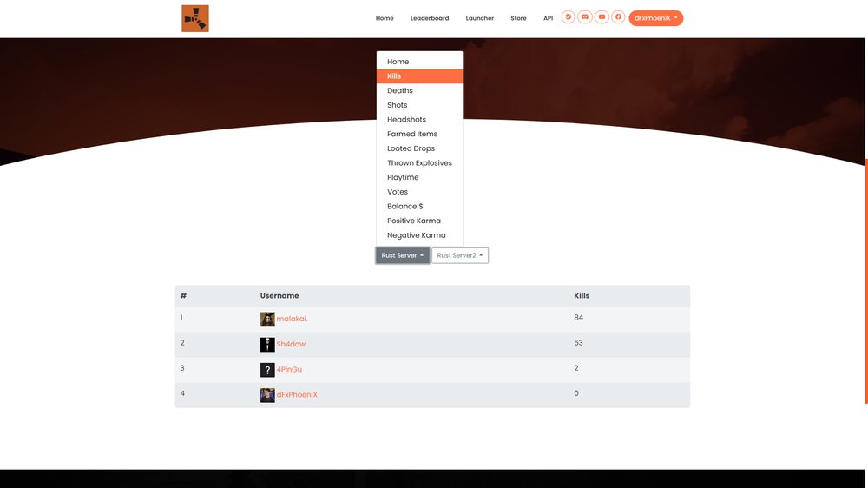This screenshot has width=868, height=488.
Task: Select Kills in the dropdown menu
Action: pos(419,76)
